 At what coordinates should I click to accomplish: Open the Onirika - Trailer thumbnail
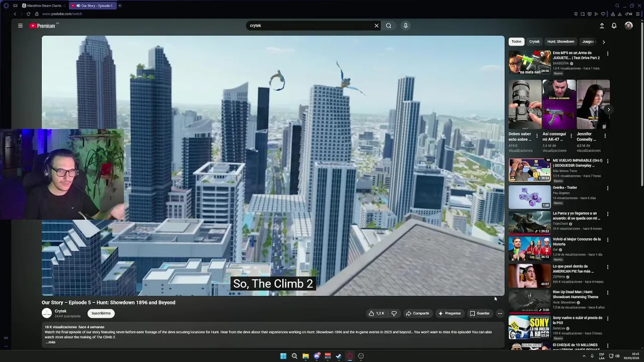529,197
